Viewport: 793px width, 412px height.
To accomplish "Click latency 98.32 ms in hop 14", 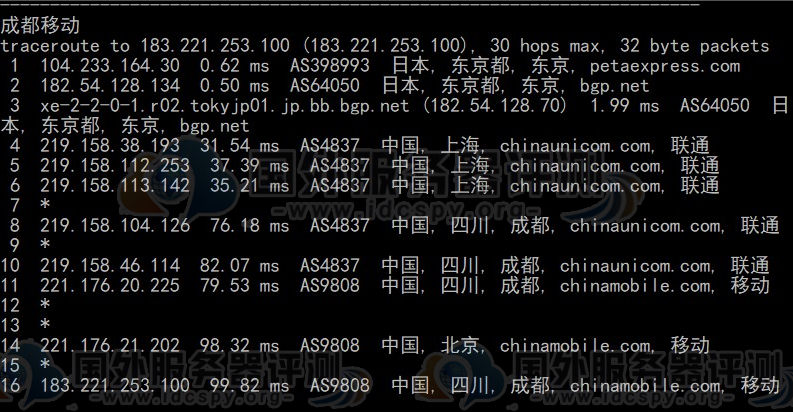I will coord(239,346).
